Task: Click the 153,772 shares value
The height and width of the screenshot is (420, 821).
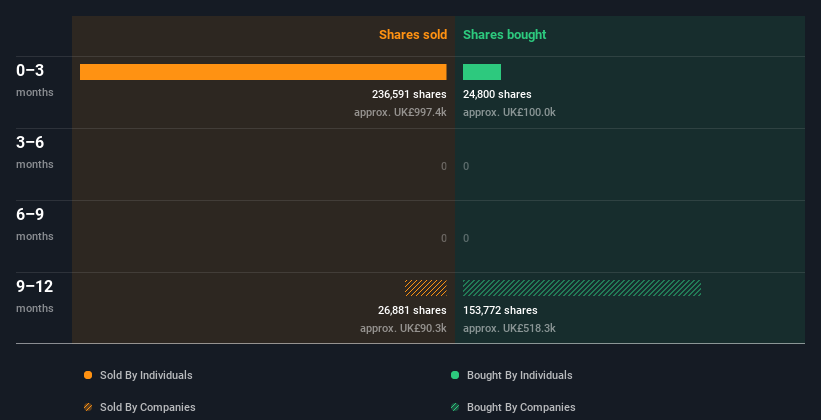Action: pyautogui.click(x=500, y=310)
